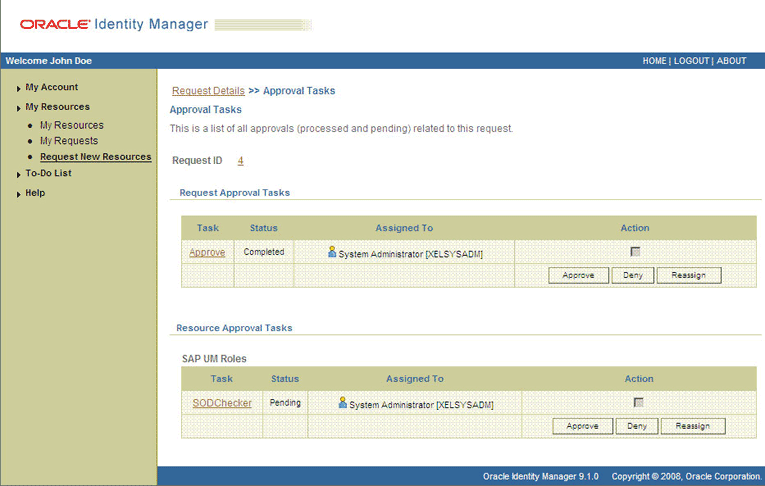Viewport: 765px width, 486px height.
Task: Click Oracle Identity Manager 9.1.0 footer text
Action: click(x=541, y=476)
